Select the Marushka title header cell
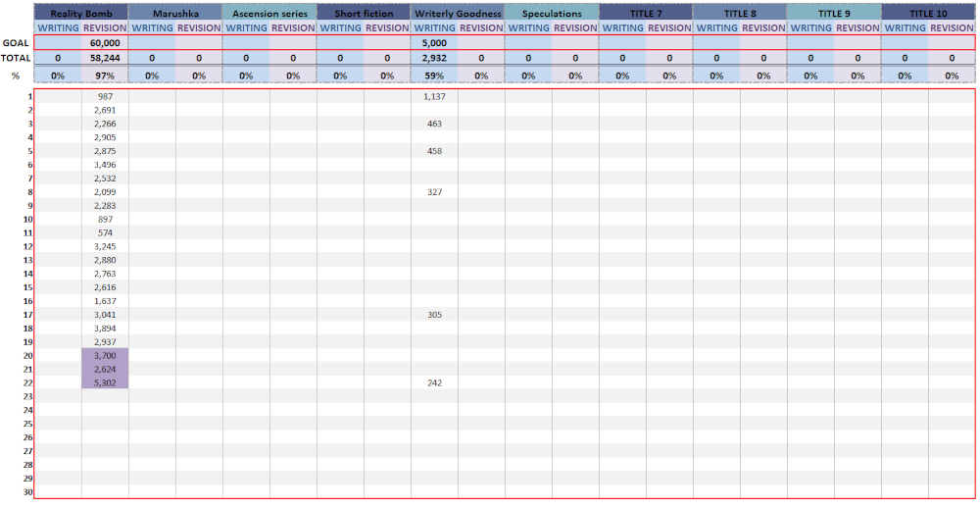 point(175,14)
